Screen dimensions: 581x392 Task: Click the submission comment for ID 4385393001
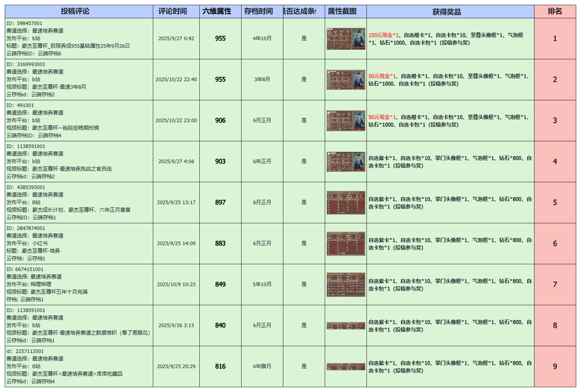pyautogui.click(x=79, y=203)
